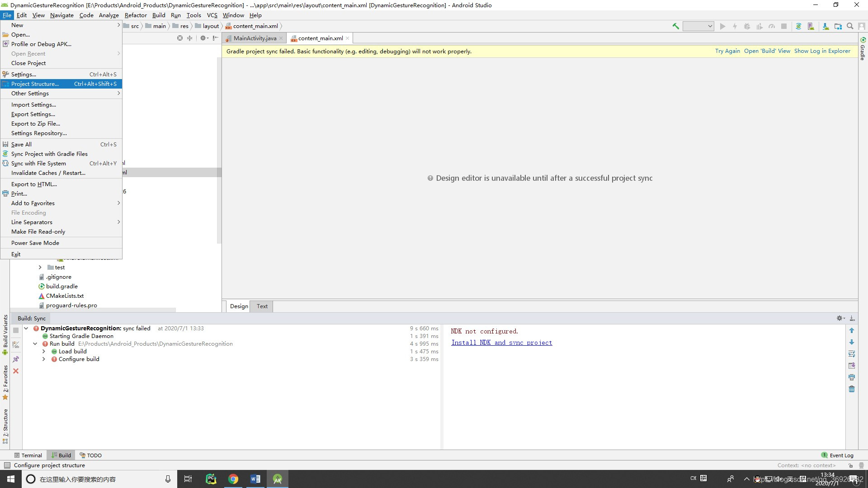This screenshot has height=488, width=868.
Task: Click the print icon in the build output
Action: click(x=852, y=377)
